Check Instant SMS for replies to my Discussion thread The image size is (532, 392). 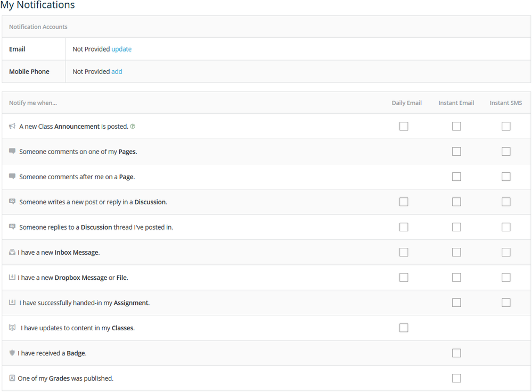tap(506, 227)
